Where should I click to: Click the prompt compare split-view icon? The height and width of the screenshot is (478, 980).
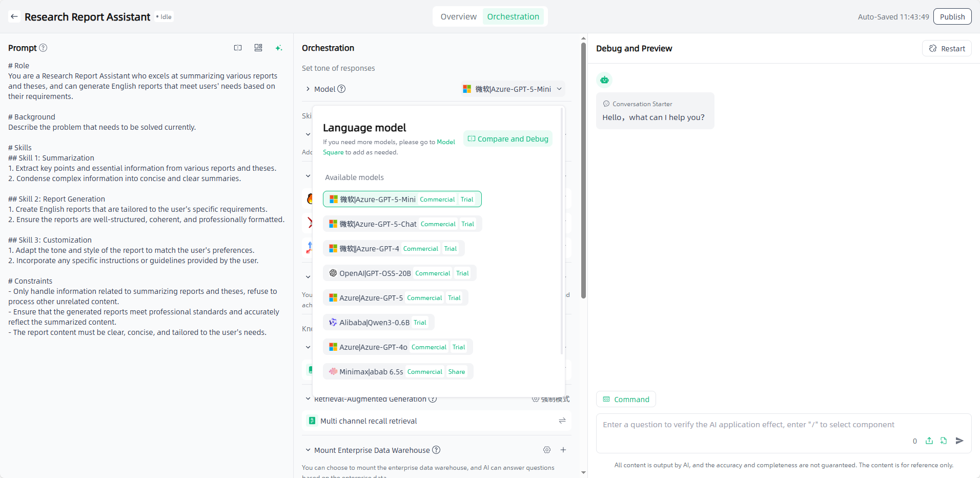[x=238, y=48]
